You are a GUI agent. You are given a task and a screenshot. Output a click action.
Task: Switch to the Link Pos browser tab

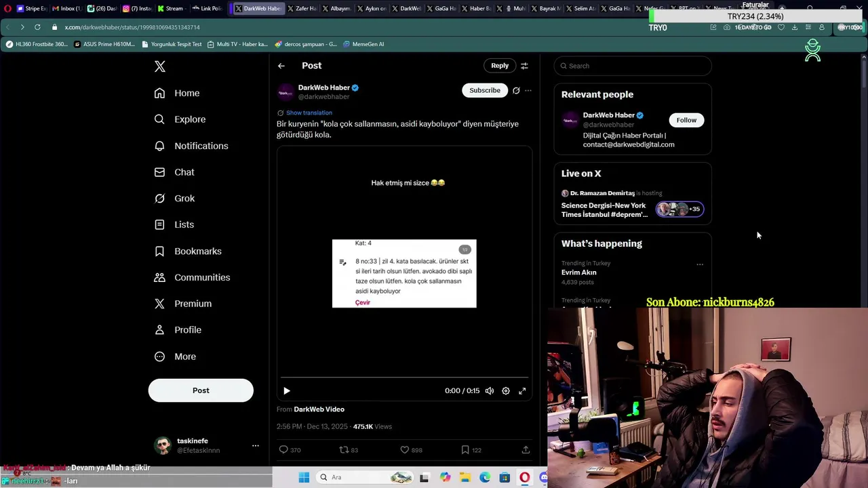coord(206,9)
